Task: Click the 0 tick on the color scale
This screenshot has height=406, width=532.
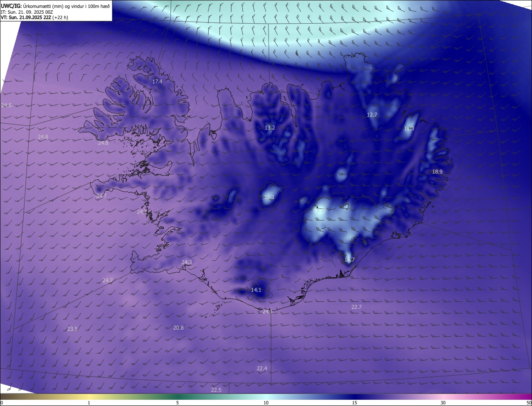Action: pyautogui.click(x=2, y=403)
